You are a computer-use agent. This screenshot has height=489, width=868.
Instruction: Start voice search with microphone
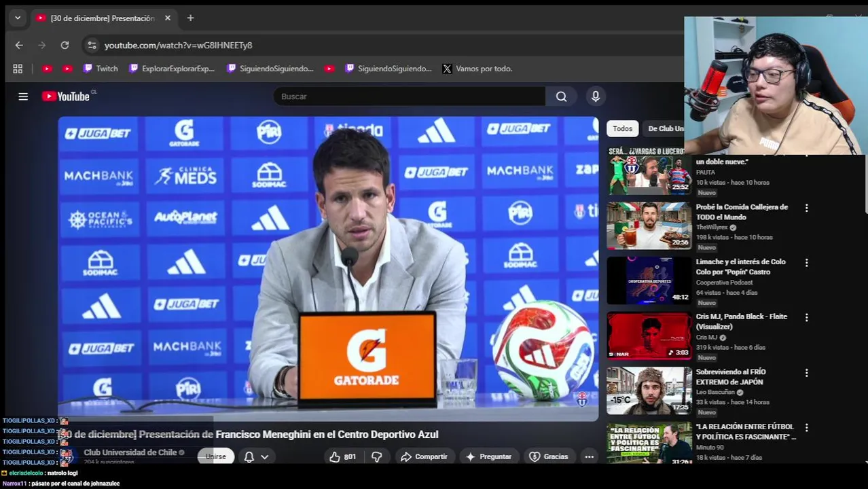[596, 96]
